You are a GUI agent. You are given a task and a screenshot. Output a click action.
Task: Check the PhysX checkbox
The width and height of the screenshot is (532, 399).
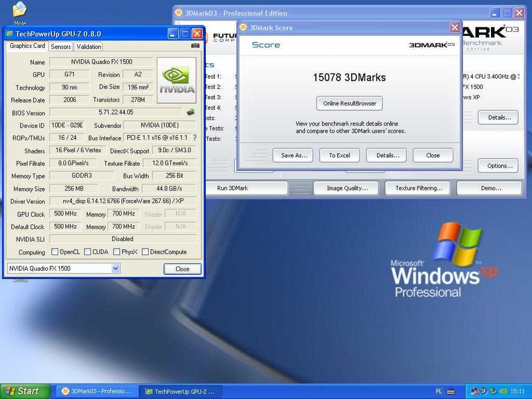click(116, 252)
